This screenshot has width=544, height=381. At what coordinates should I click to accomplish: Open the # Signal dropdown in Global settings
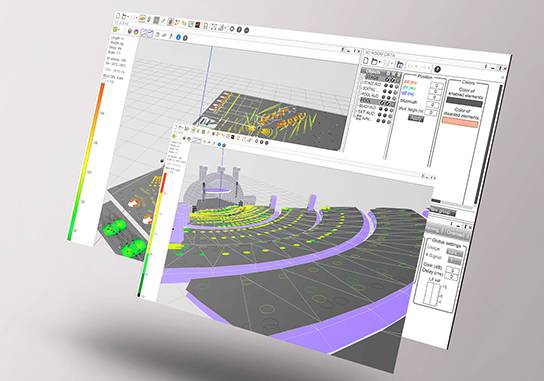tap(454, 260)
